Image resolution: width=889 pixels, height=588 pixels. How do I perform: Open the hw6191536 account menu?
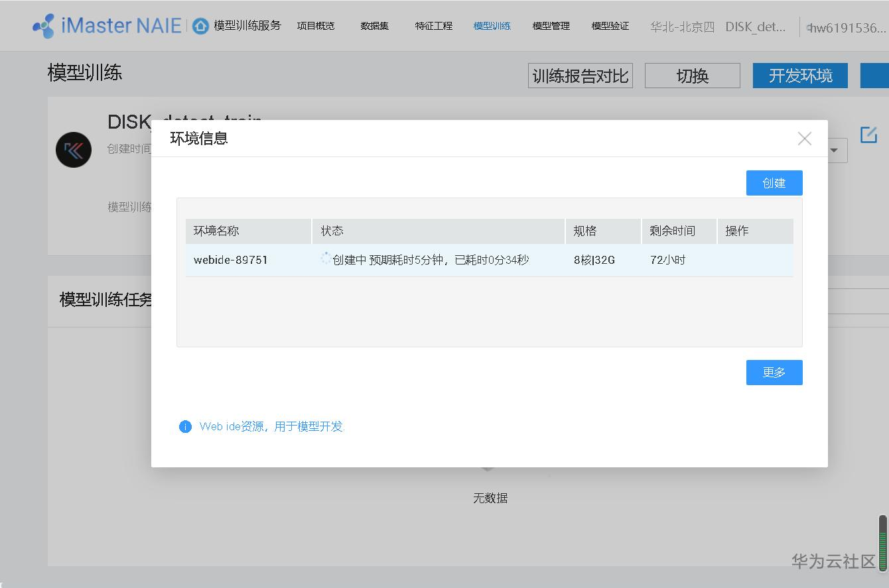pyautogui.click(x=847, y=28)
